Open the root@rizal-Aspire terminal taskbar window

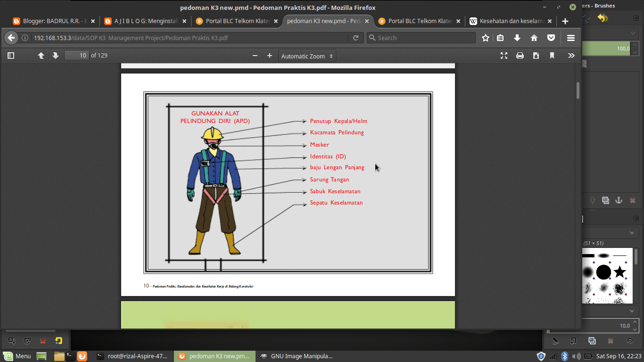pos(132,356)
